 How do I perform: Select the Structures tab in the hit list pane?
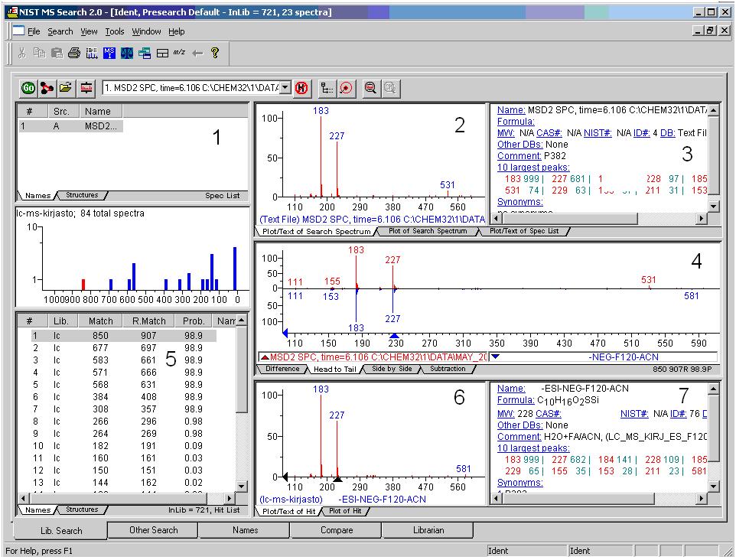tap(82, 510)
